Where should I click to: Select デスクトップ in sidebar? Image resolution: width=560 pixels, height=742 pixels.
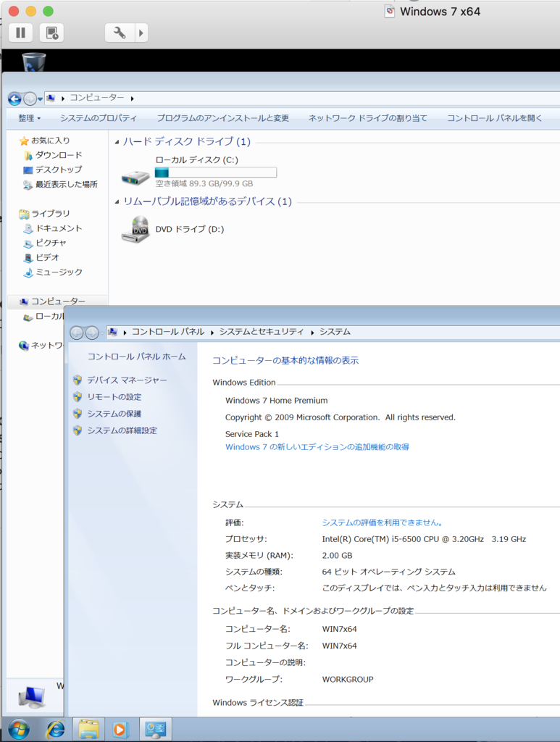coord(59,170)
